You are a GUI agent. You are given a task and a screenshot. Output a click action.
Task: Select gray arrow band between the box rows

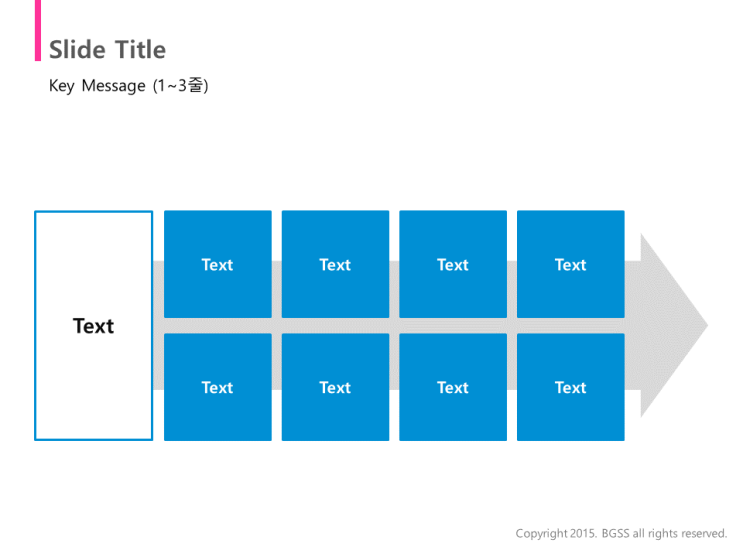point(394,326)
